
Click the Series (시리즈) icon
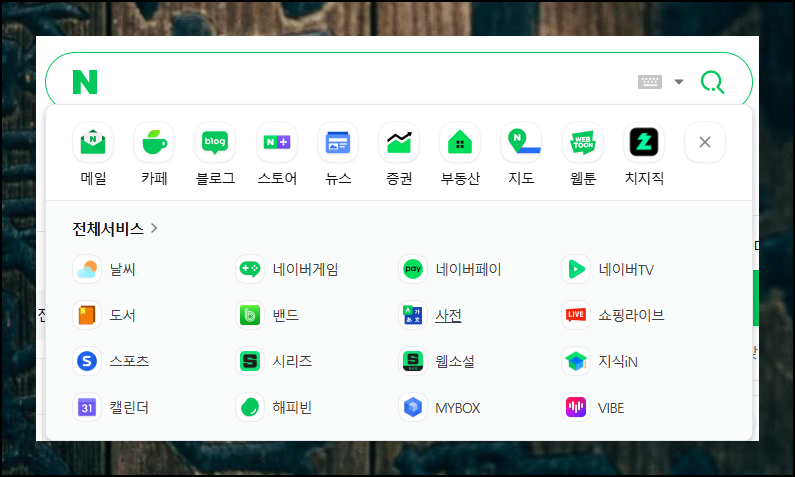point(250,361)
